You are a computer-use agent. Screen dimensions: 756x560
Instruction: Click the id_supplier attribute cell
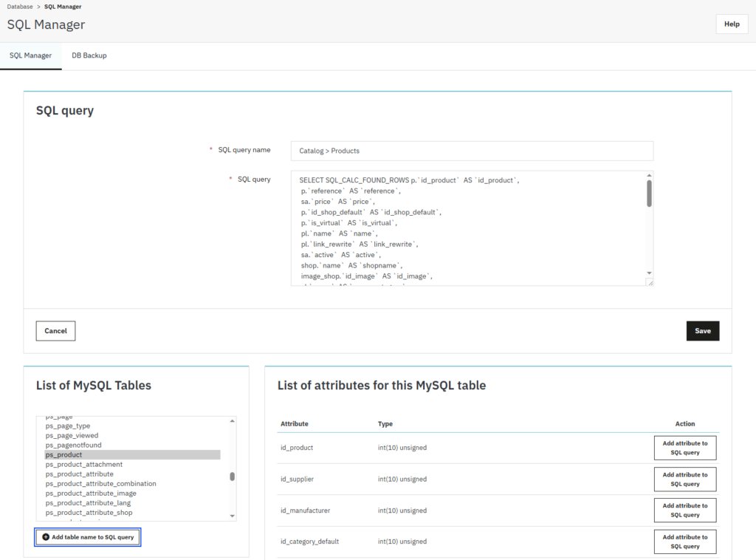point(297,479)
